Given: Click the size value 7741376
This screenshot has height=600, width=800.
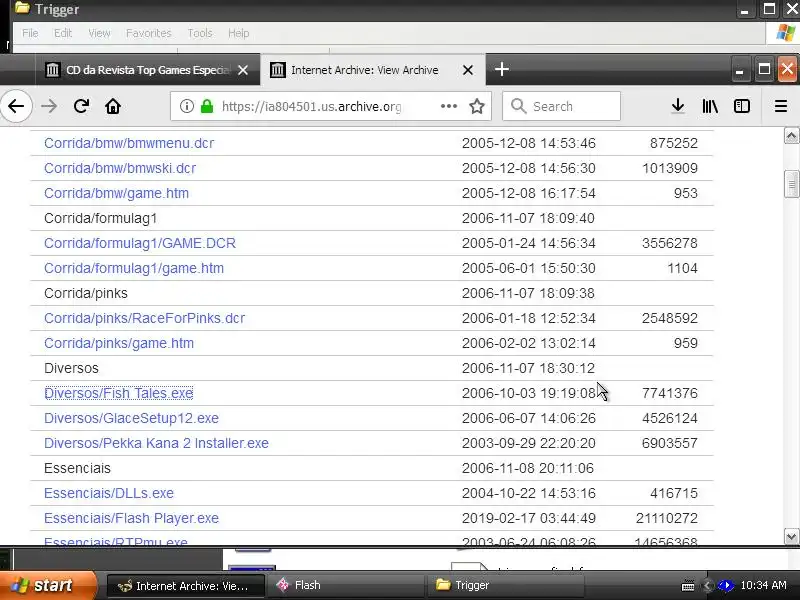Looking at the screenshot, I should 669,393.
